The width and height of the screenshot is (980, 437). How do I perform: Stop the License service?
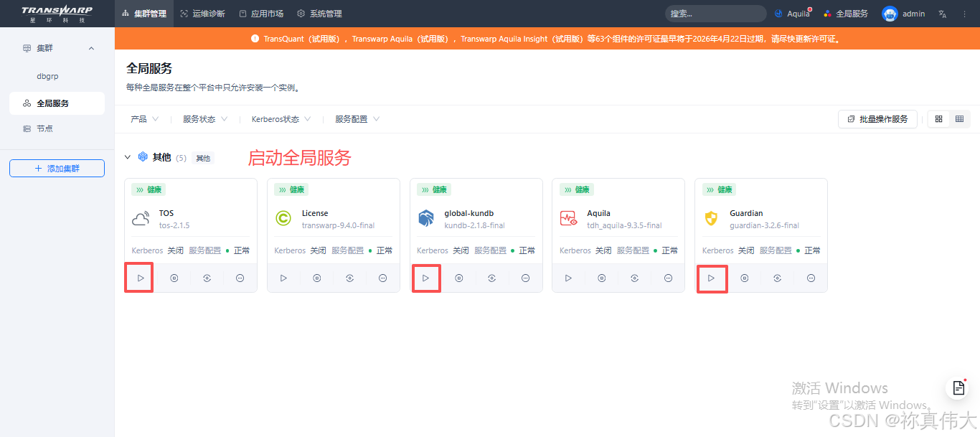click(316, 278)
